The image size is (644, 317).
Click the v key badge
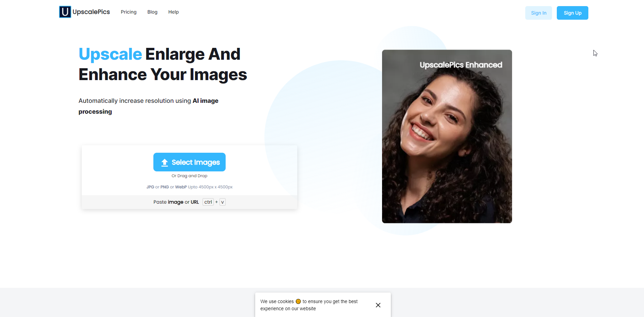223,202
